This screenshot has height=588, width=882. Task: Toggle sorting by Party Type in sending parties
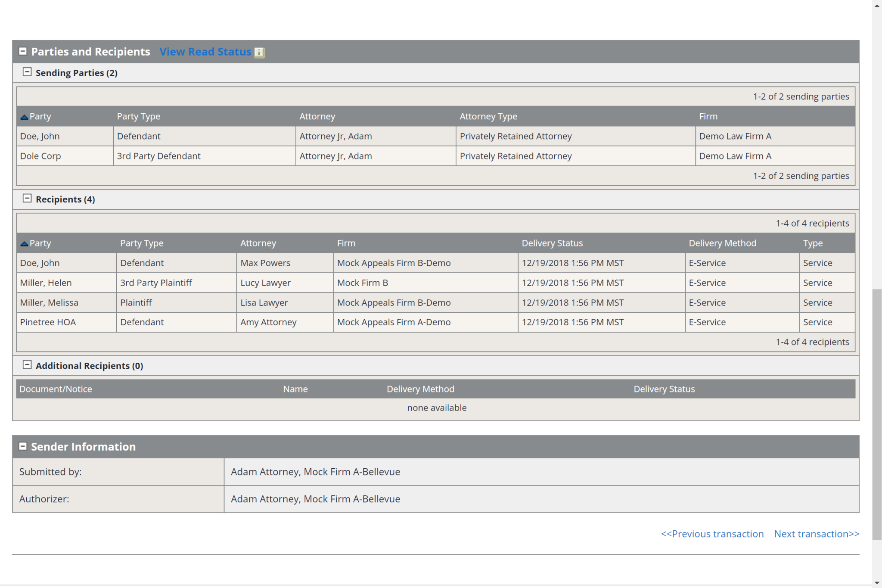tap(139, 116)
